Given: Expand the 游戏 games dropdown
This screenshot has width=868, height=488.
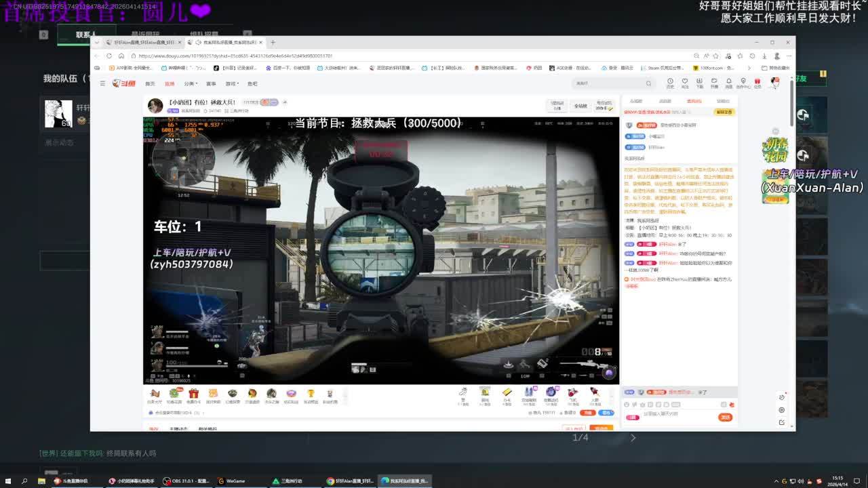Looking at the screenshot, I should click(232, 84).
